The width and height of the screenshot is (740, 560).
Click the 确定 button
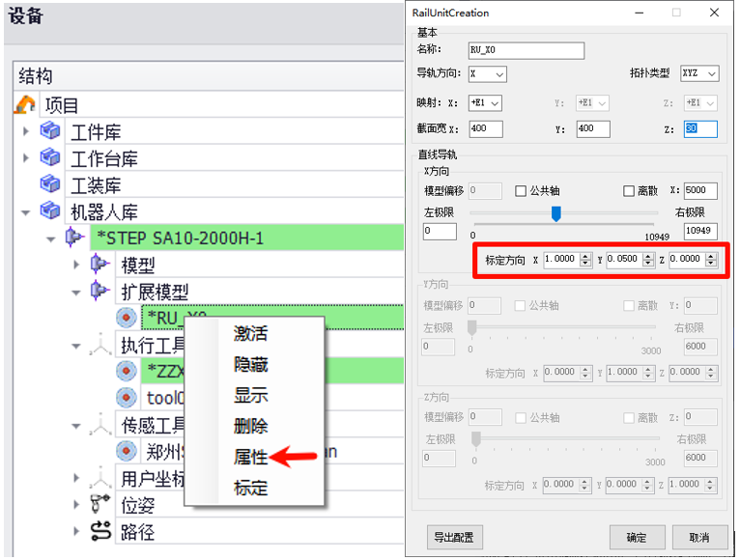(637, 537)
